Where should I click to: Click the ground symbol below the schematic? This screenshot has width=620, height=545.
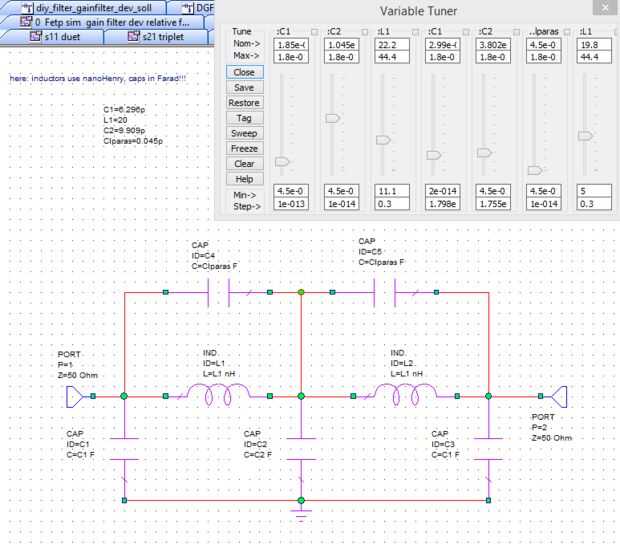[x=301, y=515]
